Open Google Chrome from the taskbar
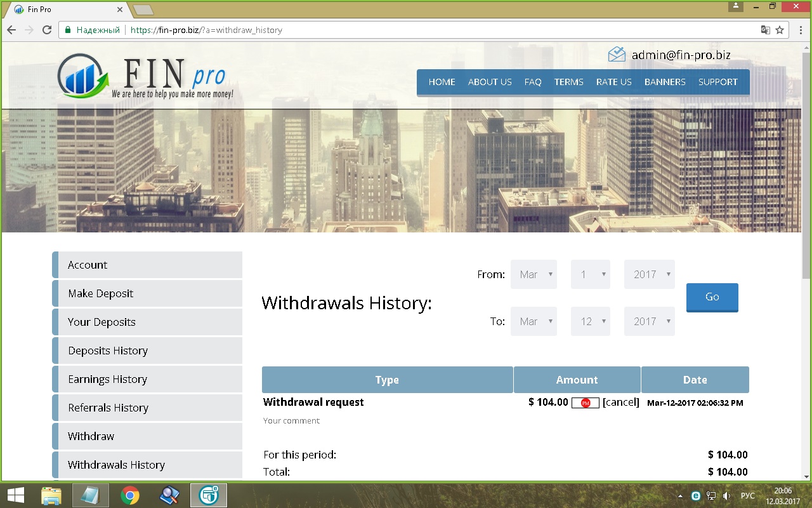Screen dimensions: 812x508 130,495
